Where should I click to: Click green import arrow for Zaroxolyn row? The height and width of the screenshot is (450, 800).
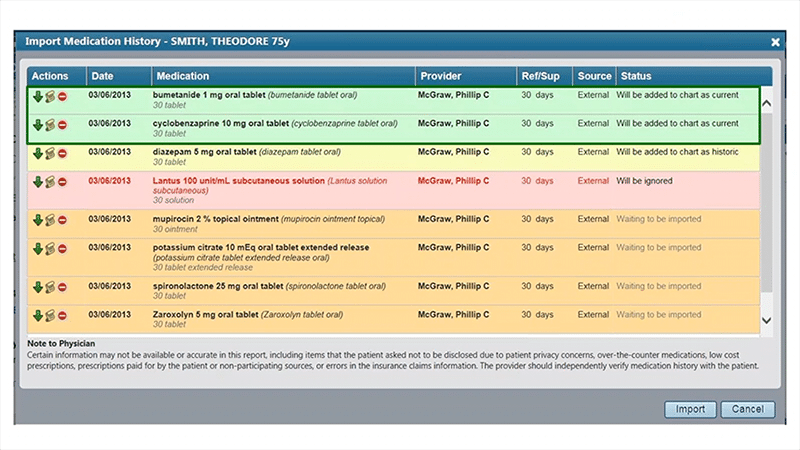point(38,316)
